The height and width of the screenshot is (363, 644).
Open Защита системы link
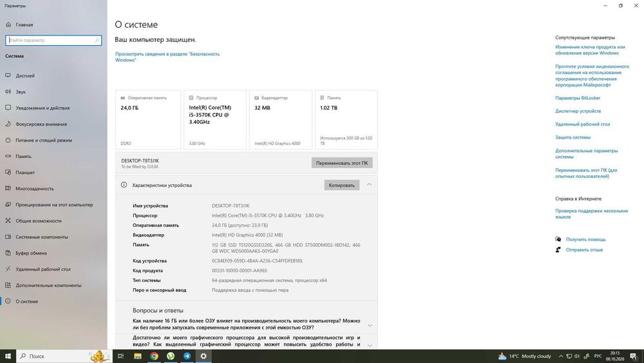(x=573, y=137)
